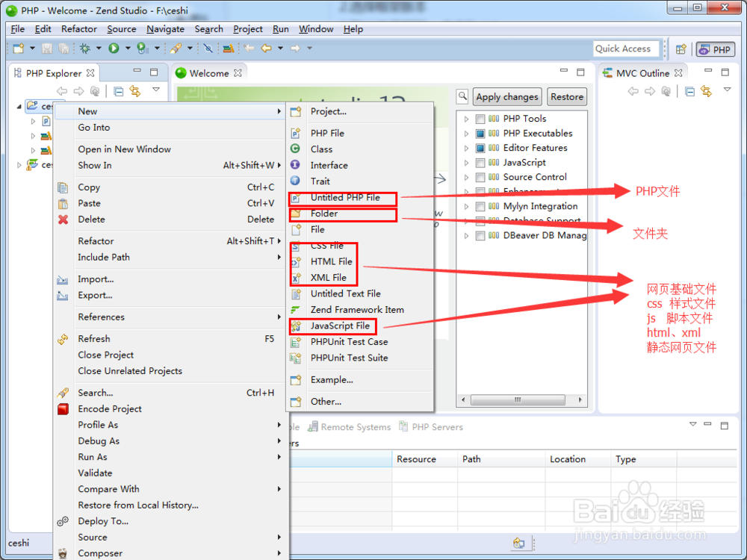747x560 pixels.
Task: Toggle the PHP Tools checkbox
Action: (480, 119)
